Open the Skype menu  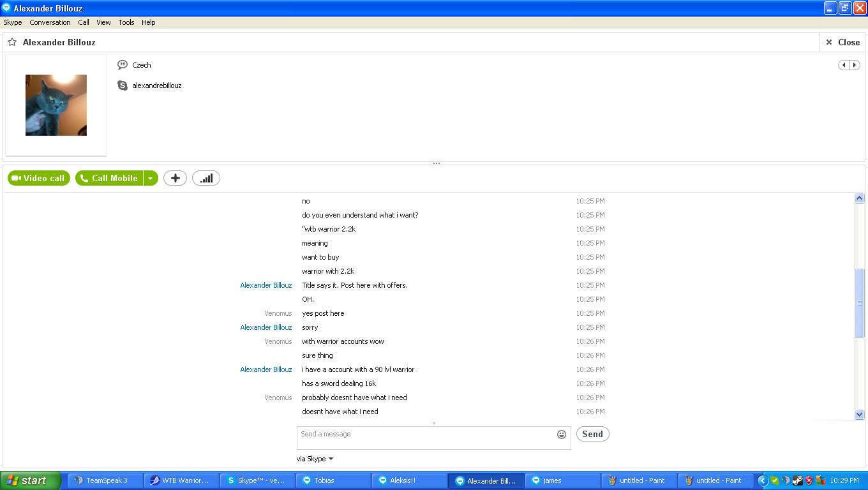(13, 22)
